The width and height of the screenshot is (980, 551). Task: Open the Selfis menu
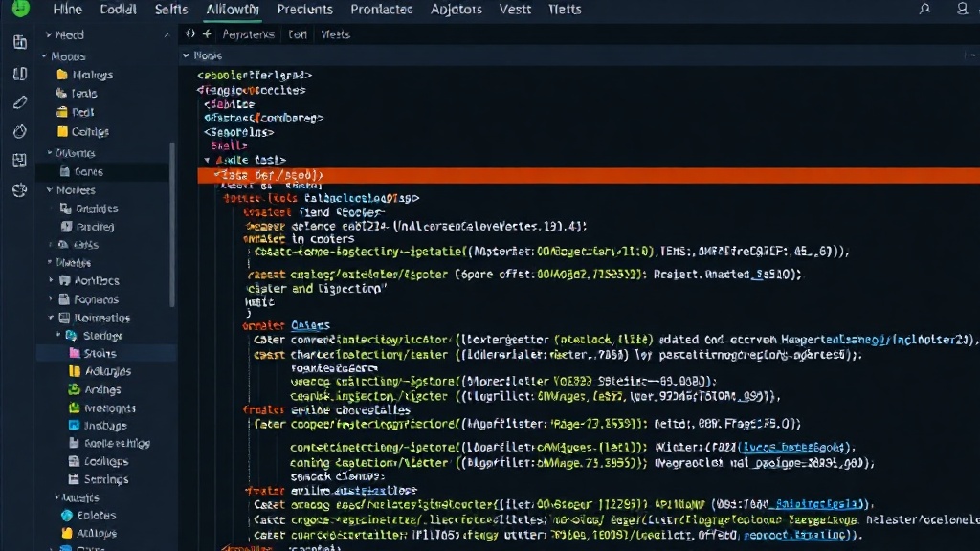point(171,10)
